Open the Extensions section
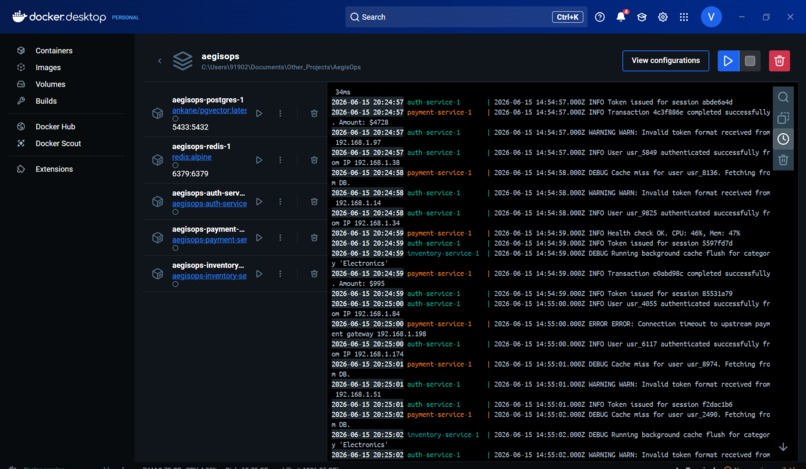Image resolution: width=806 pixels, height=469 pixels. [54, 169]
